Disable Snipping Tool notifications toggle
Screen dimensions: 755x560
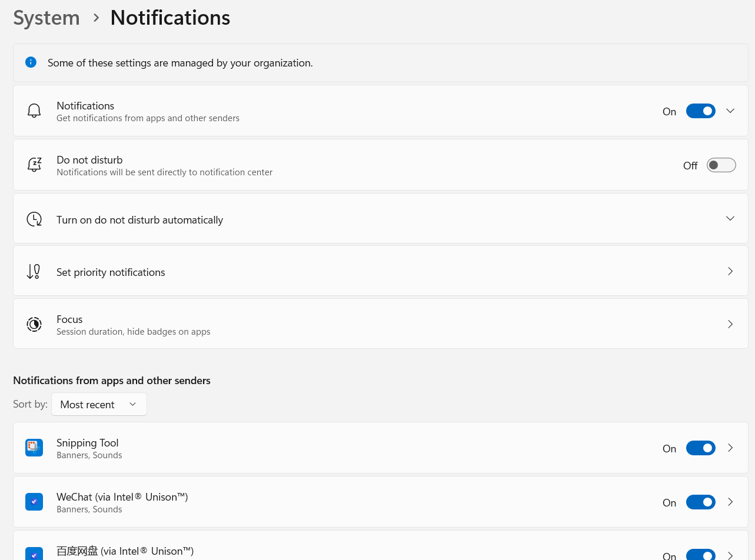pyautogui.click(x=700, y=448)
